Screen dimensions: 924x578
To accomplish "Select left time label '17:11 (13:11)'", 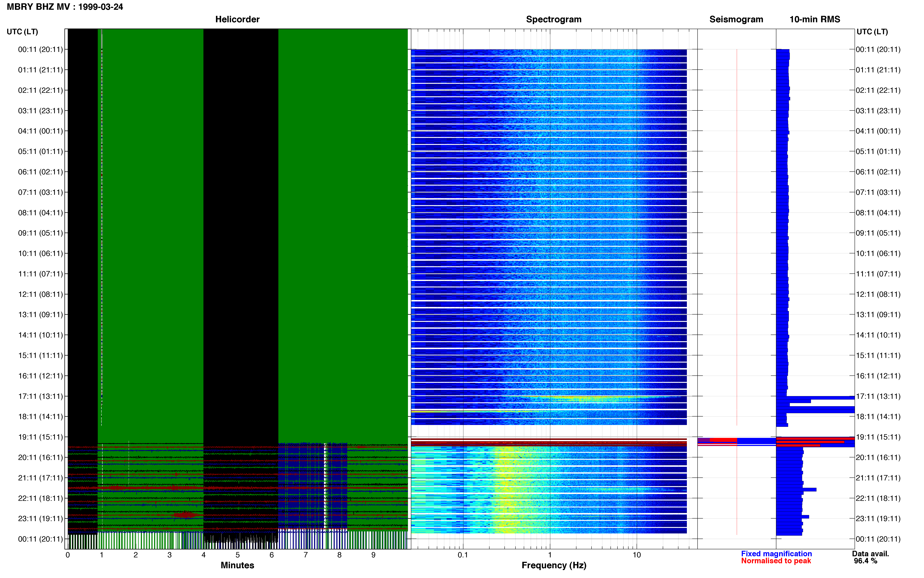I will (41, 396).
